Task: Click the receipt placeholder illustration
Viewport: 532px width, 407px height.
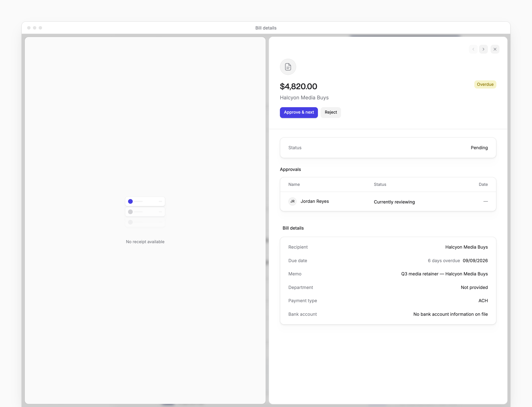Action: pos(145,212)
